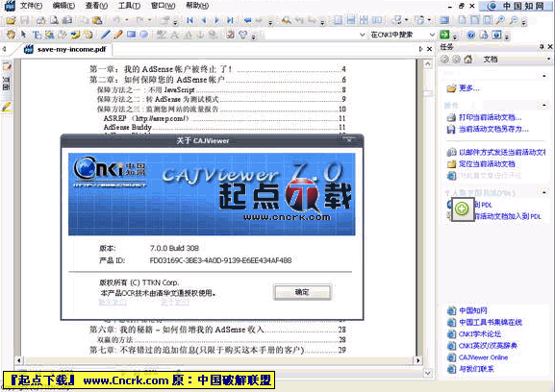
Task: Open a file with the folder icon
Action: coord(11,20)
